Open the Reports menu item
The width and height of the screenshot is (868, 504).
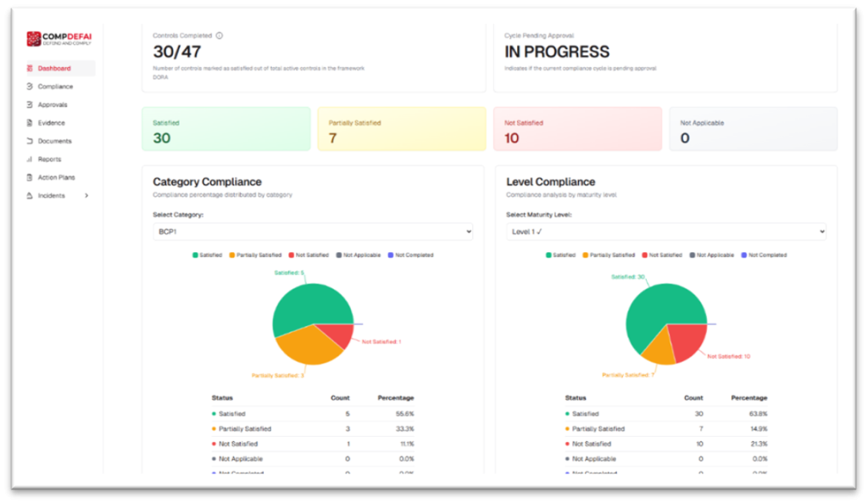pyautogui.click(x=49, y=160)
